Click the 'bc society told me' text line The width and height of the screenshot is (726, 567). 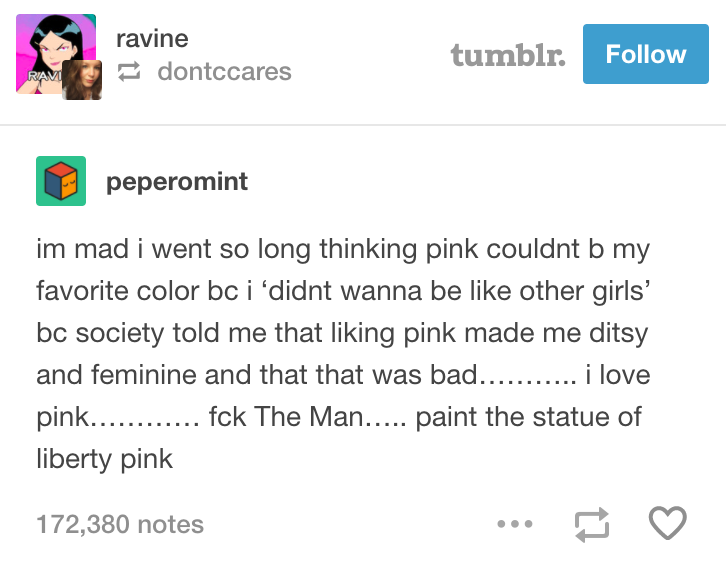tap(342, 333)
